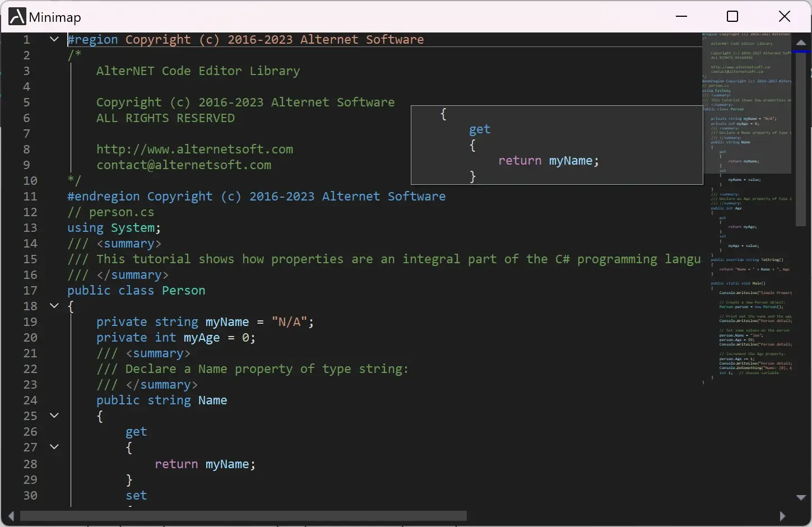Collapse the #region Copyright block on line 1
812x527 pixels.
pyautogui.click(x=54, y=39)
